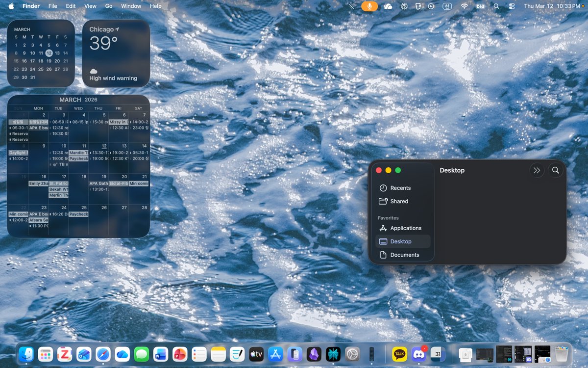Viewport: 588px width, 368px height.
Task: Open the Edit menu
Action: click(x=71, y=6)
